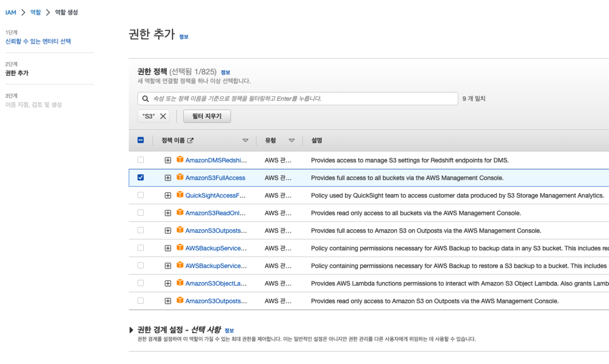Viewport: 609px width, 364px height.
Task: Click the Redshift endpoints for DMS description
Action: coord(410,160)
